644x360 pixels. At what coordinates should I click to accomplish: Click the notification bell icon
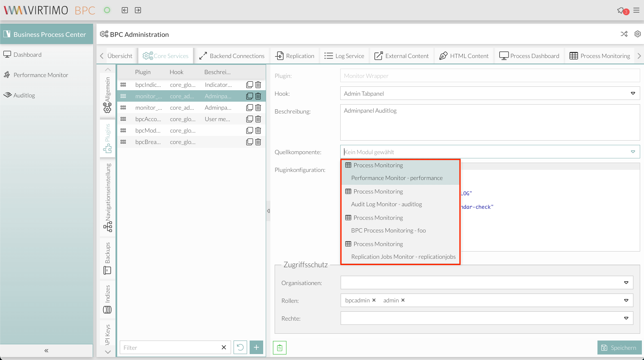click(x=621, y=11)
